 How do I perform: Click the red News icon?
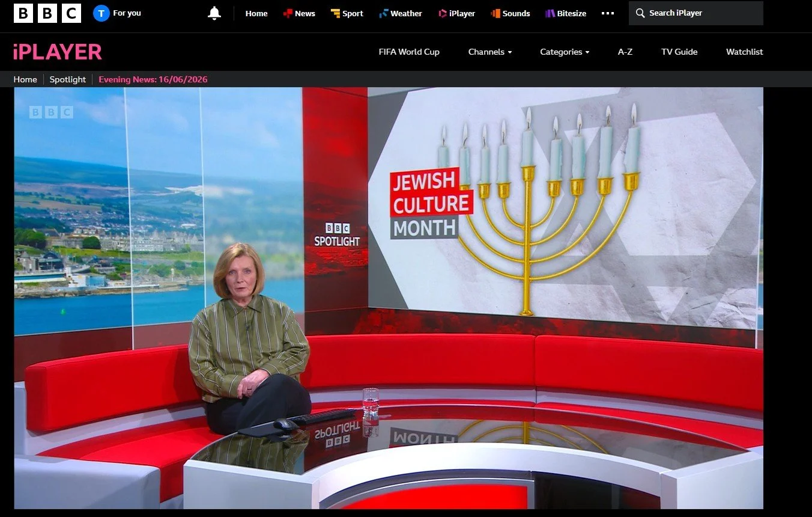(288, 13)
